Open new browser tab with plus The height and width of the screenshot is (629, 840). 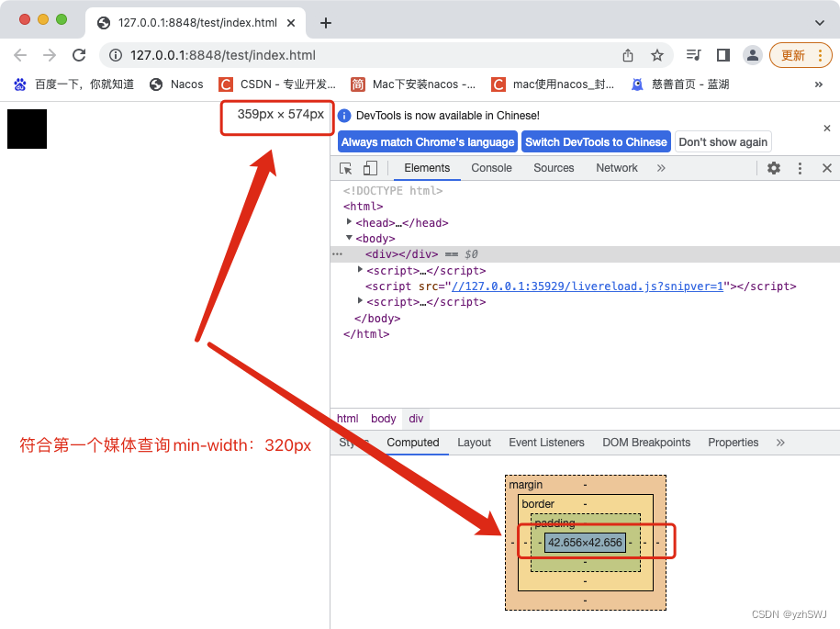(326, 23)
